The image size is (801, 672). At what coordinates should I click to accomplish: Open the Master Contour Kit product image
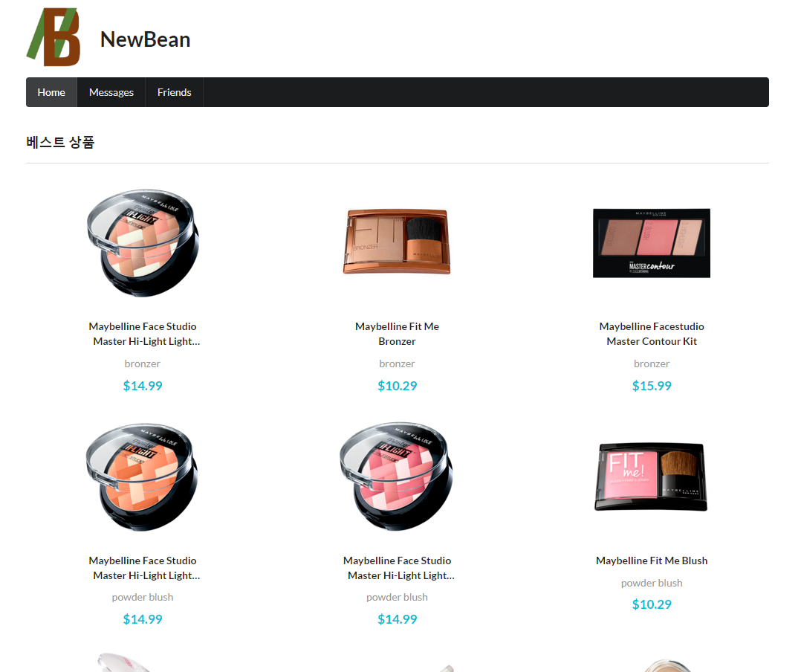click(x=652, y=243)
